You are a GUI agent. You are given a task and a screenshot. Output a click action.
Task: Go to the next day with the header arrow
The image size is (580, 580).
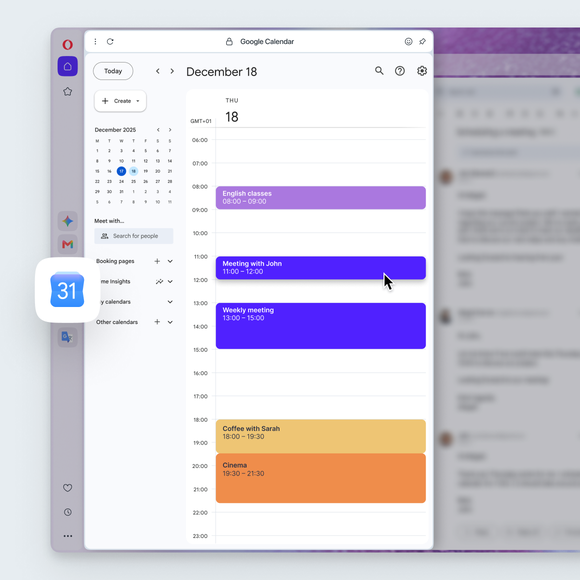point(172,71)
